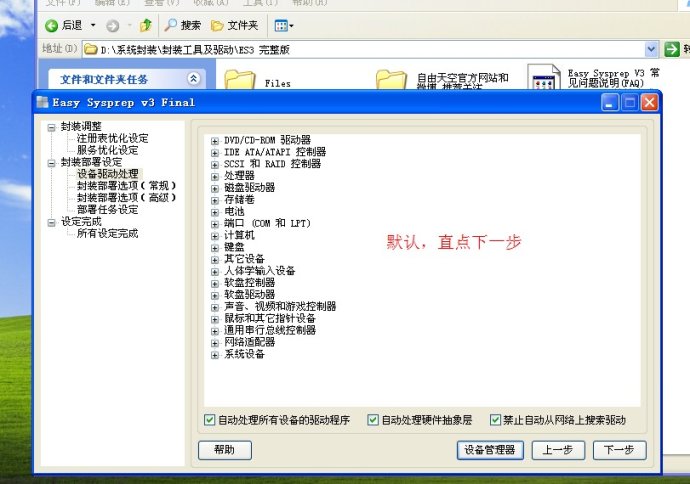Open the 设备管理器 button
The image size is (690, 484).
[490, 450]
